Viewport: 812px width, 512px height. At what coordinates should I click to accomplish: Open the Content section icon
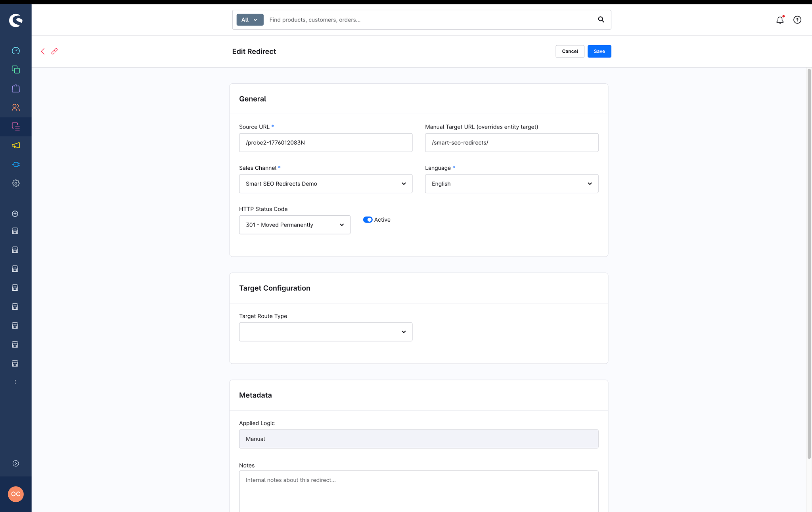coord(16,127)
